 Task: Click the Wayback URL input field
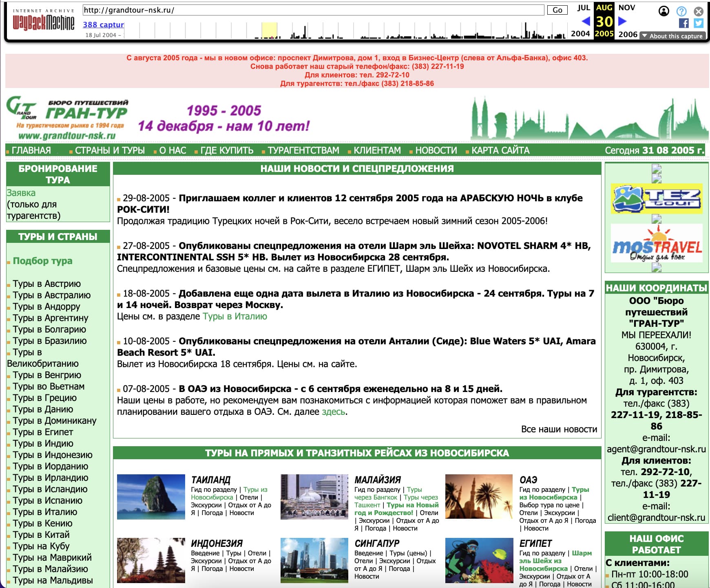pos(313,10)
